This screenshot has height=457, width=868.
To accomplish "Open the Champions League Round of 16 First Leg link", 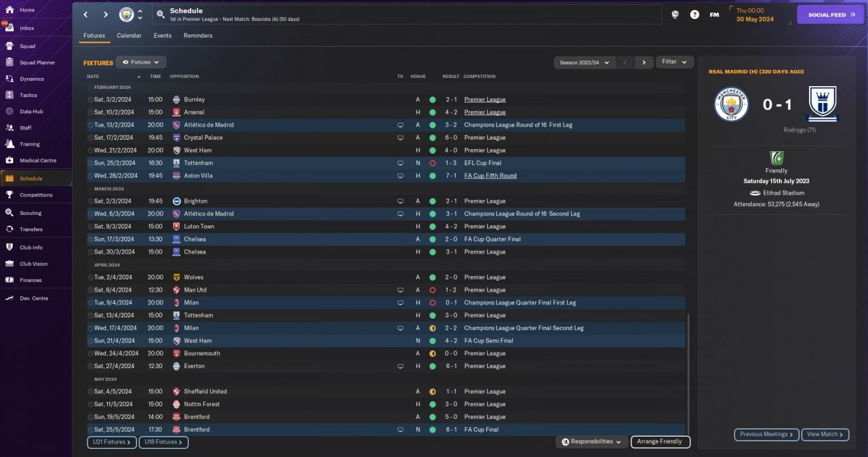I will tap(518, 125).
